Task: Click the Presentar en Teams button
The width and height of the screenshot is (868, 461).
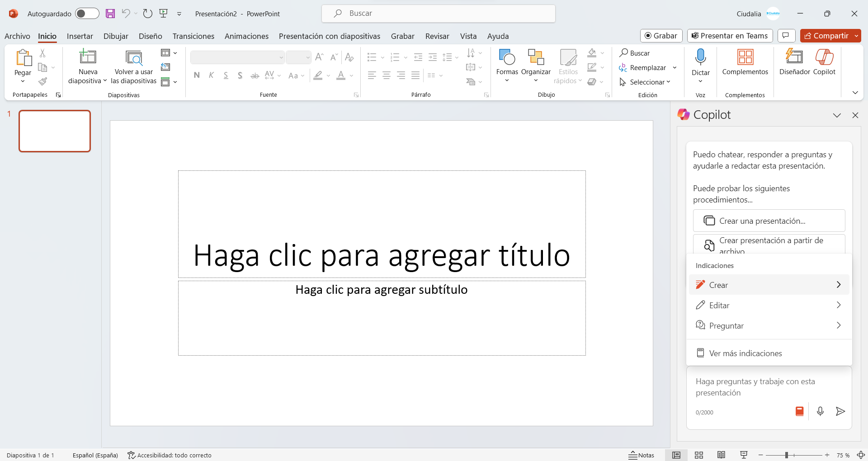Action: [730, 36]
